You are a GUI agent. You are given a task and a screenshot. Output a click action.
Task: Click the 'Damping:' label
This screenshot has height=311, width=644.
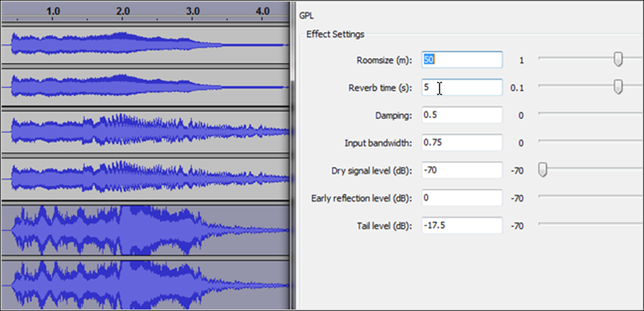[393, 115]
